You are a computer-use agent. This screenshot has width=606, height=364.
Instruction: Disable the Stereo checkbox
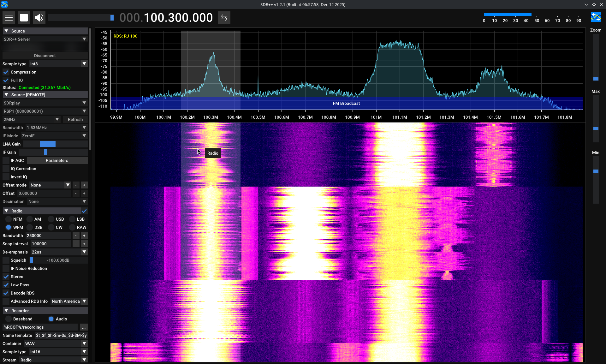click(x=6, y=277)
